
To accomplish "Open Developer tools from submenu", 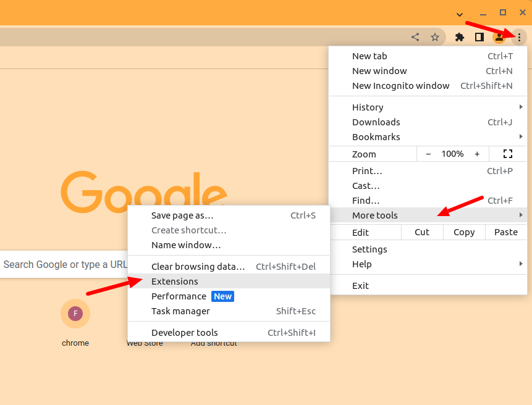I will (x=229, y=333).
